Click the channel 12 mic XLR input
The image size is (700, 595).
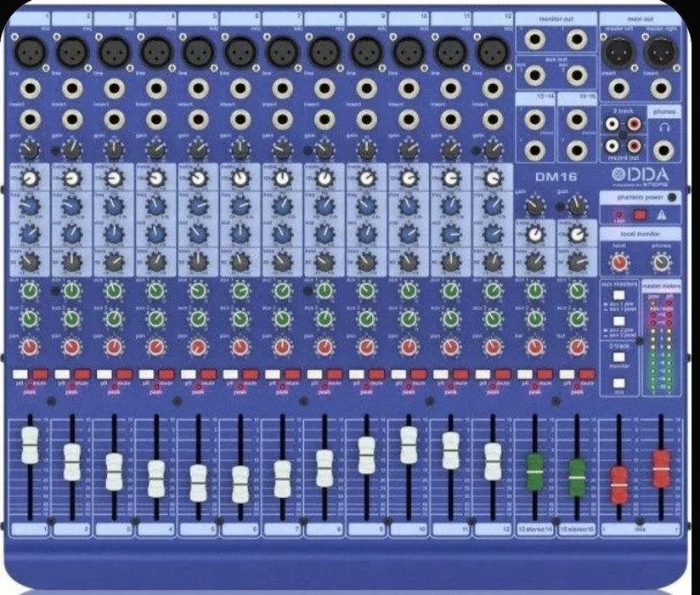pos(493,52)
